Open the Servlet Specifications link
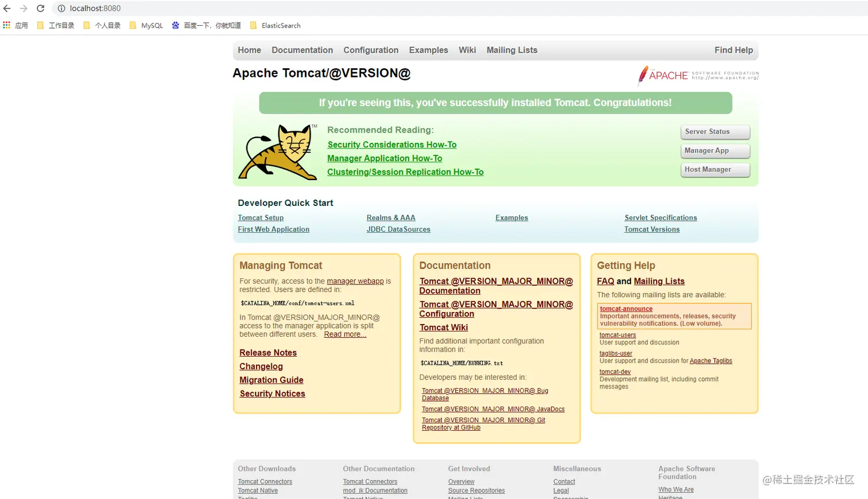 661,218
